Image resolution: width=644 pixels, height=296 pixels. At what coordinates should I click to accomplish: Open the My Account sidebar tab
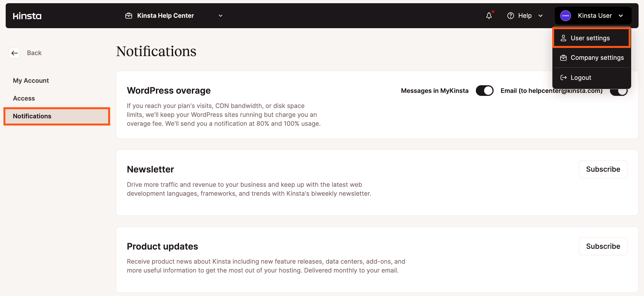pyautogui.click(x=31, y=81)
